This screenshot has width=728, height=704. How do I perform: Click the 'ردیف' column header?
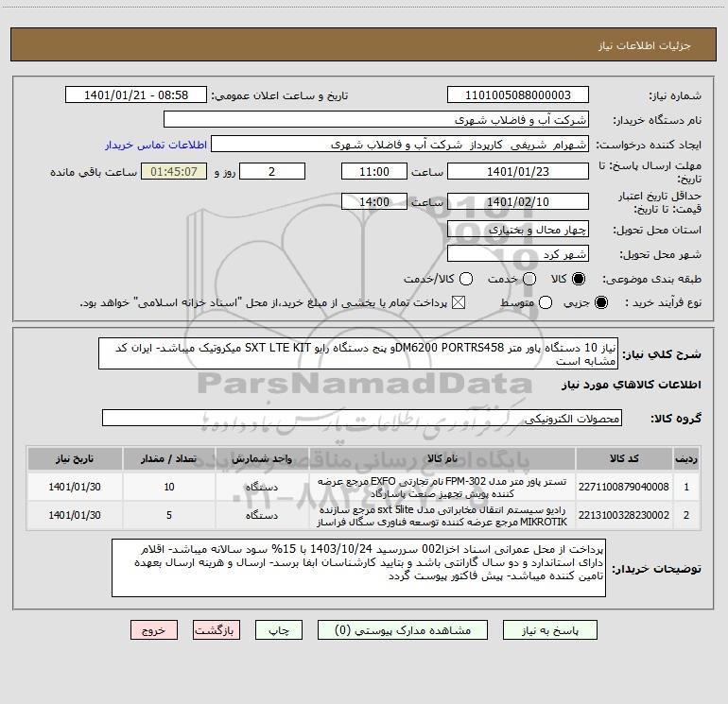pyautogui.click(x=686, y=458)
